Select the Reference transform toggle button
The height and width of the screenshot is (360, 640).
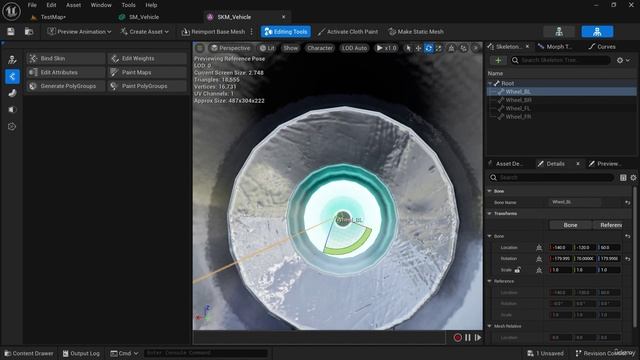pyautogui.click(x=608, y=225)
